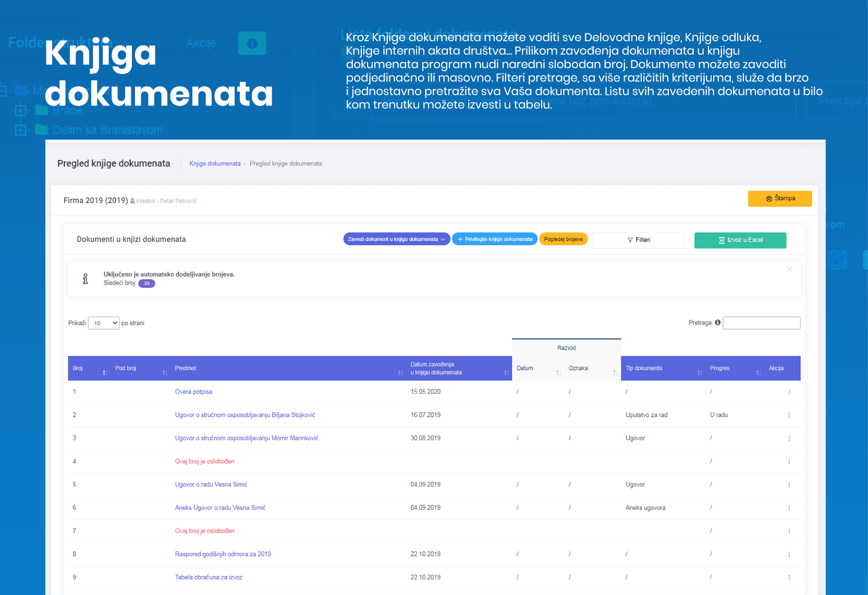Screen dimensions: 868x595
Task: Click Knjige dokumenata breadcrumb link
Action: 215,164
